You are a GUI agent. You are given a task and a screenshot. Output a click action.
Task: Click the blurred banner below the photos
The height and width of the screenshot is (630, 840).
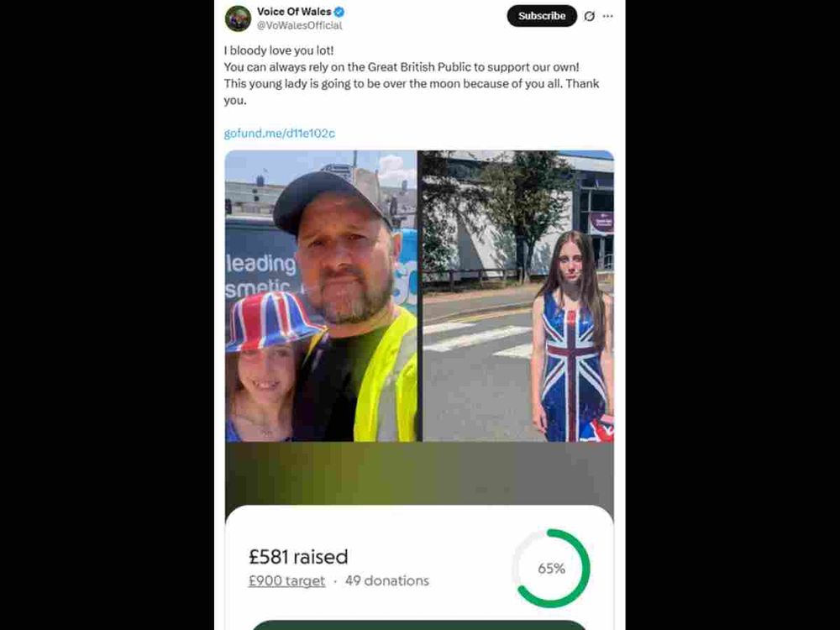(x=419, y=474)
